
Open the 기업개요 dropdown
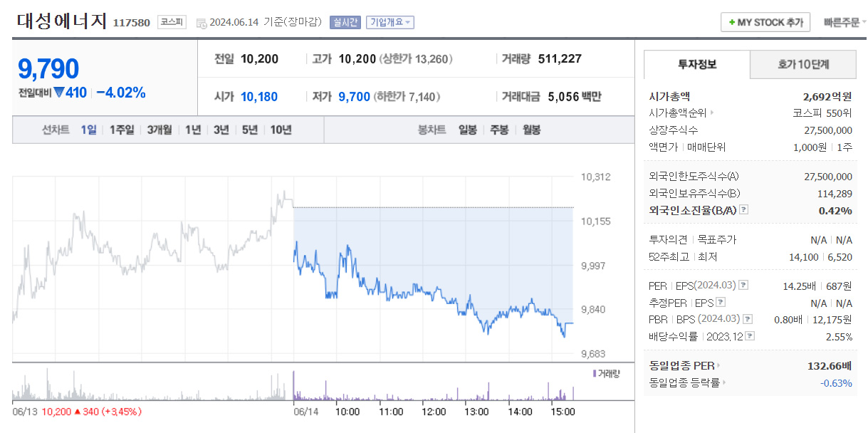[x=390, y=22]
